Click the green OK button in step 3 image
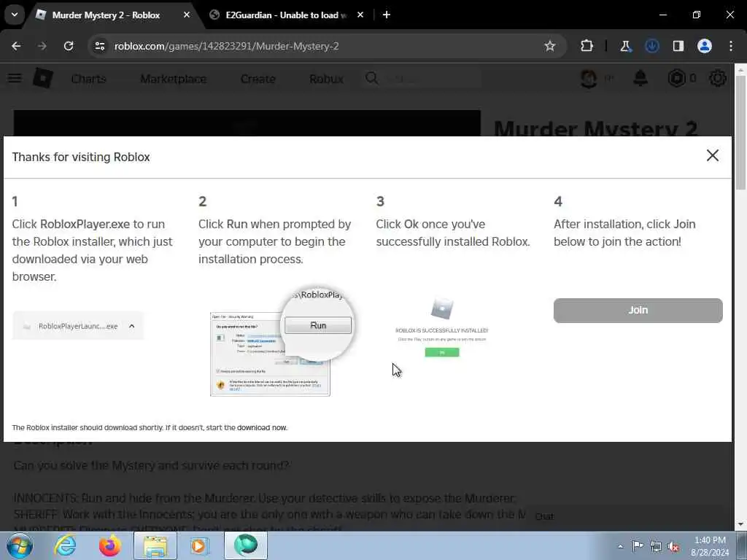747x560 pixels. [442, 352]
